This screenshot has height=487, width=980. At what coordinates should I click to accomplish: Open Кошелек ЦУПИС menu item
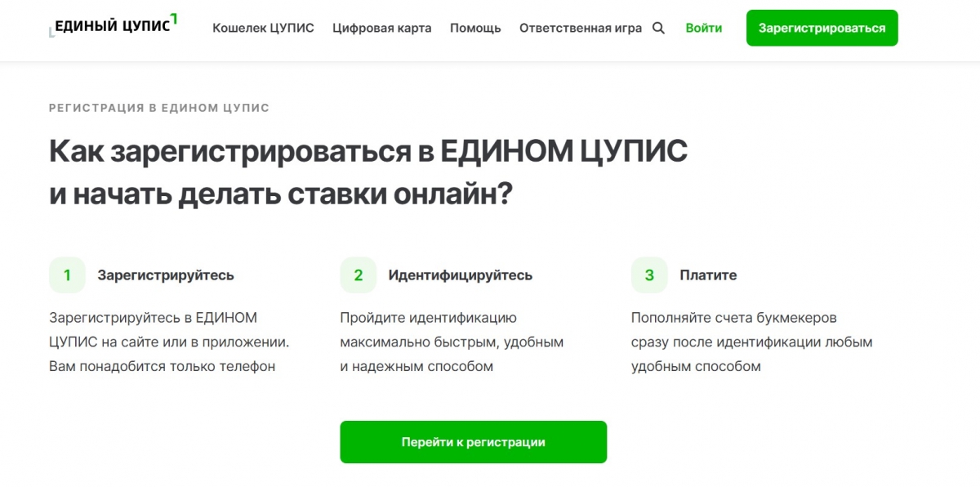263,28
